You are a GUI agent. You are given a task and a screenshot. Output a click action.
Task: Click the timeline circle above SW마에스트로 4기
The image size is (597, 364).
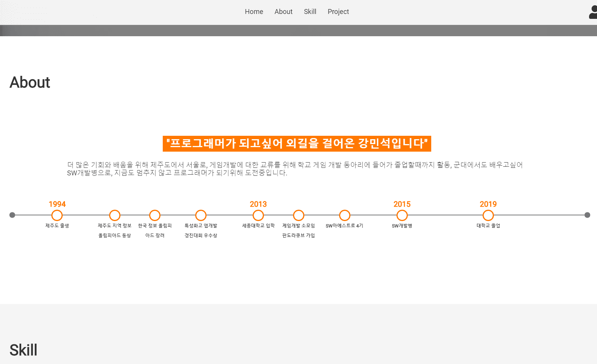click(345, 215)
